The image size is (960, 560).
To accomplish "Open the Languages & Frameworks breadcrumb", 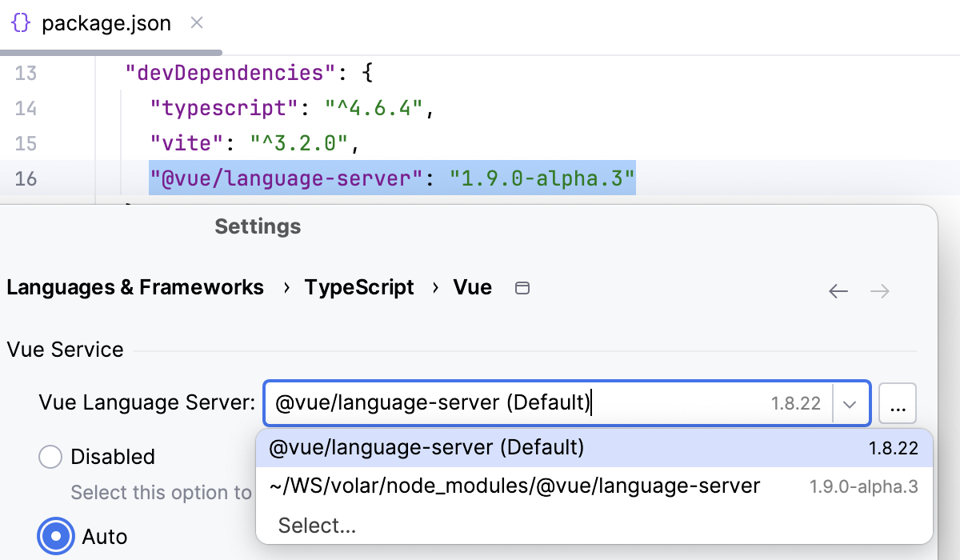I will click(134, 287).
